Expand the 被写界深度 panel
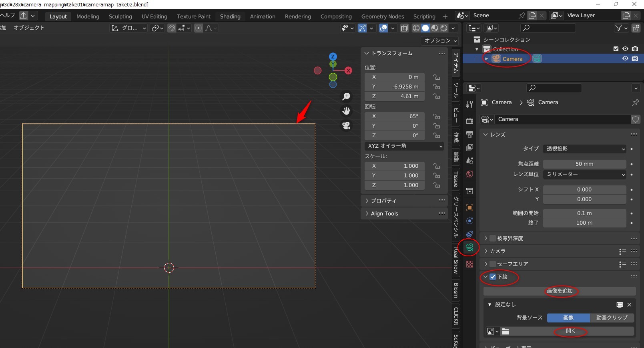 coord(486,238)
